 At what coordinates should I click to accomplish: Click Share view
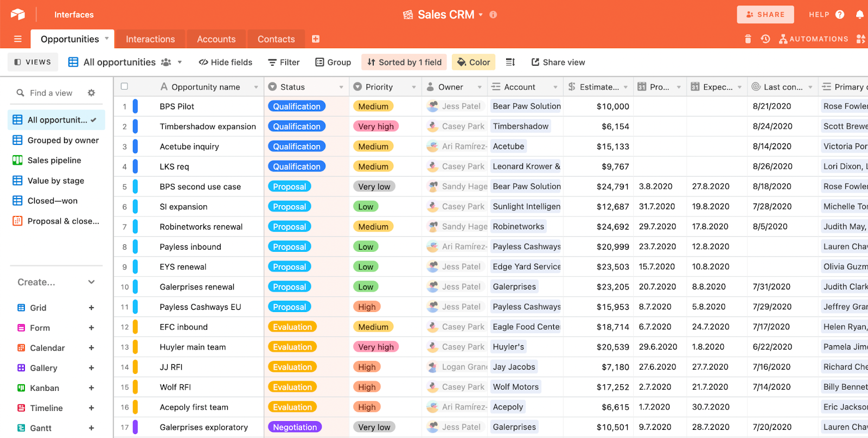tap(558, 62)
